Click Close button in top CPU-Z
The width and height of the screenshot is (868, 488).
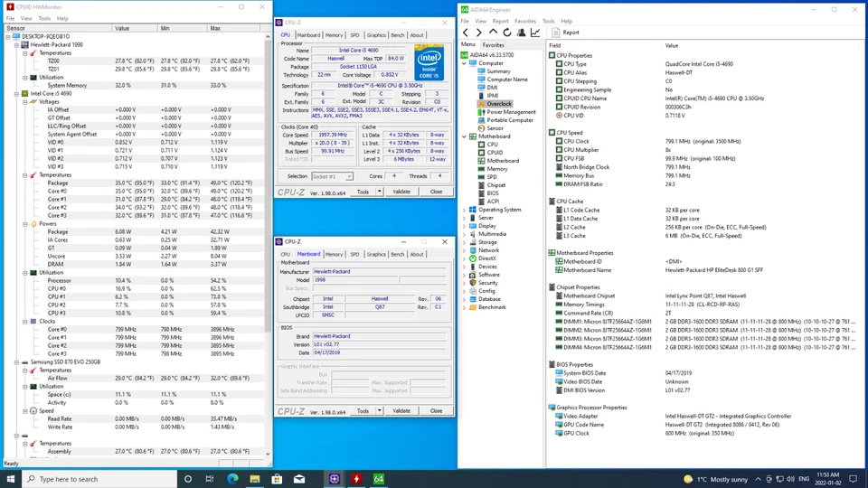point(436,192)
